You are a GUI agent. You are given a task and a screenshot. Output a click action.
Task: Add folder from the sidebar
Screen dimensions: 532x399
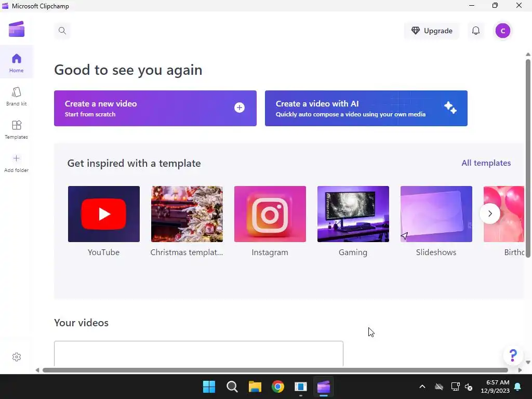[16, 163]
